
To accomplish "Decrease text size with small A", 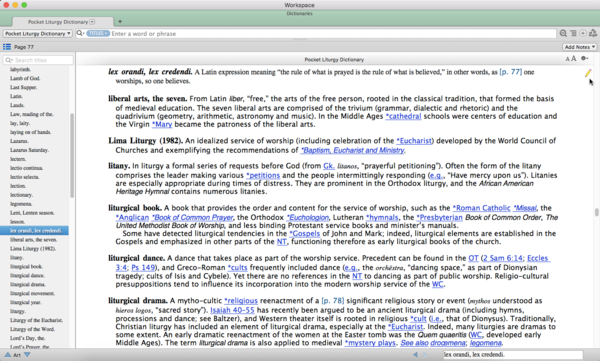I will point(567,59).
